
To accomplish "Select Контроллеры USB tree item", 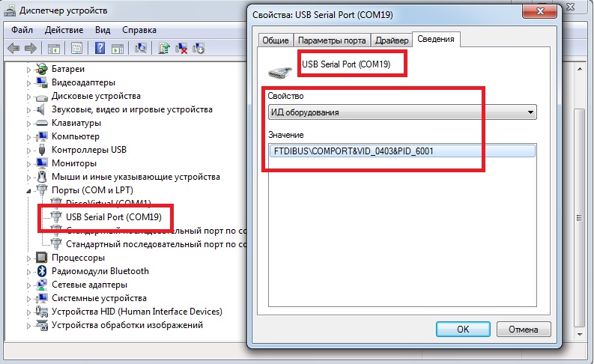I will (x=89, y=150).
